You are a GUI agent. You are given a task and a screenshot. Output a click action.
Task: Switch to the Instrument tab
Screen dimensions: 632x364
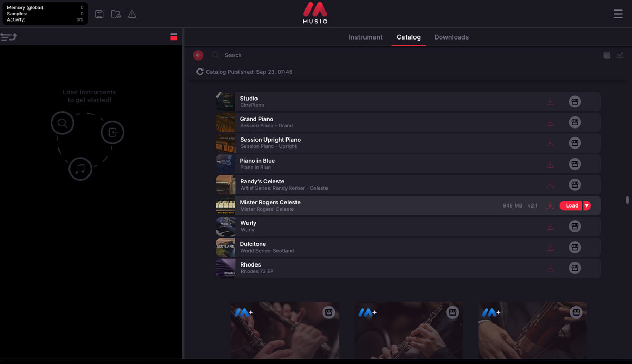pos(366,37)
